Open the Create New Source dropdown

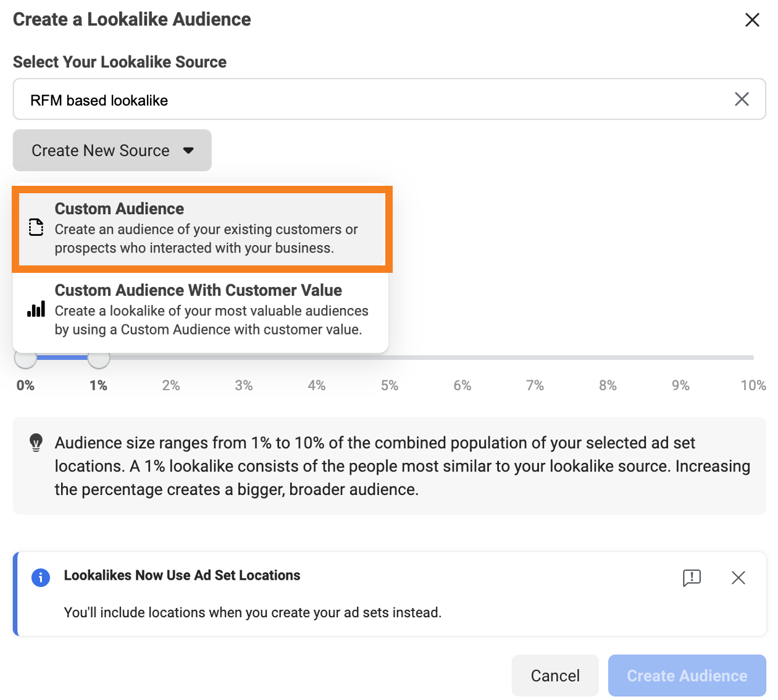pyautogui.click(x=112, y=151)
